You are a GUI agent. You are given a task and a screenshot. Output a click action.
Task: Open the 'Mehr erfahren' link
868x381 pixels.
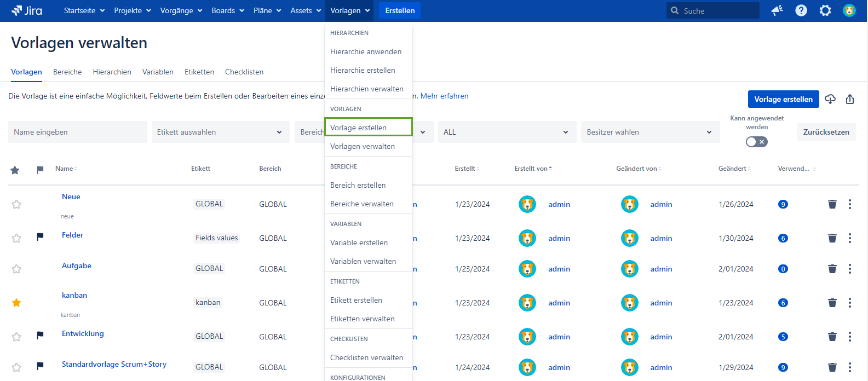pyautogui.click(x=444, y=96)
